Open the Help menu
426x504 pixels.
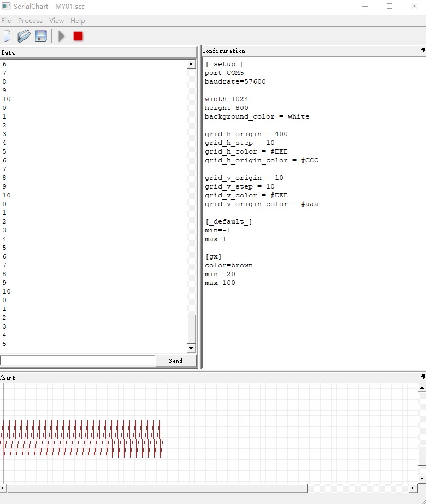(x=78, y=21)
